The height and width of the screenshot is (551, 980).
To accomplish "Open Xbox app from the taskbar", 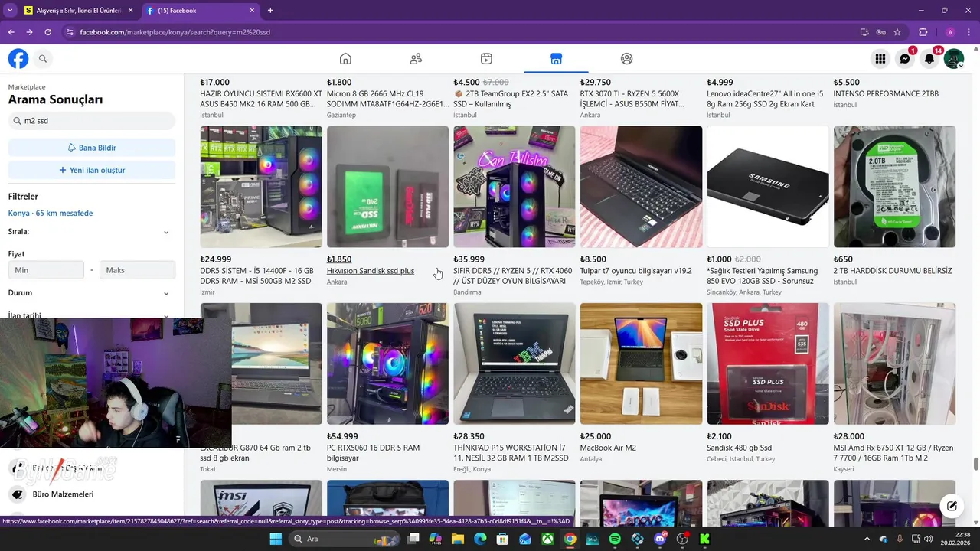I will (x=547, y=539).
